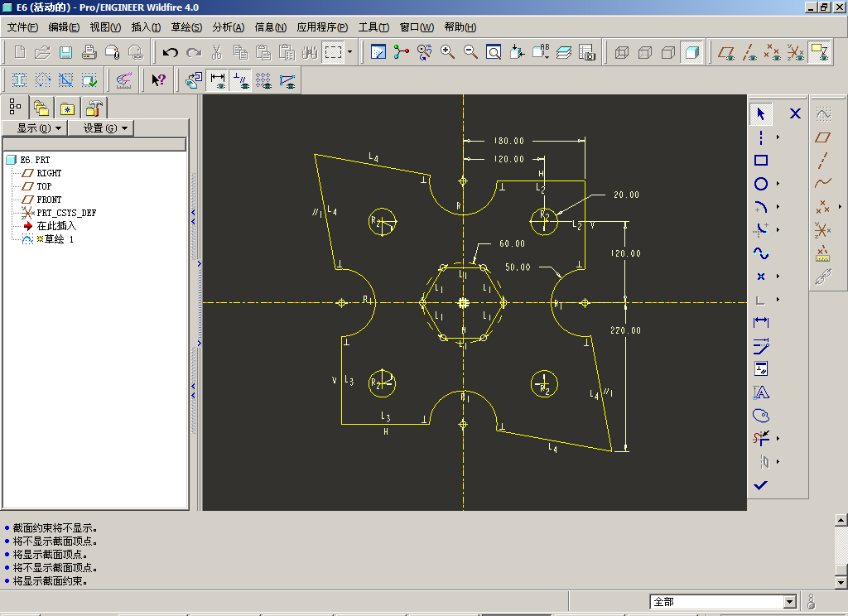The width and height of the screenshot is (848, 616).
Task: Select the circle sketch tool
Action: [760, 184]
